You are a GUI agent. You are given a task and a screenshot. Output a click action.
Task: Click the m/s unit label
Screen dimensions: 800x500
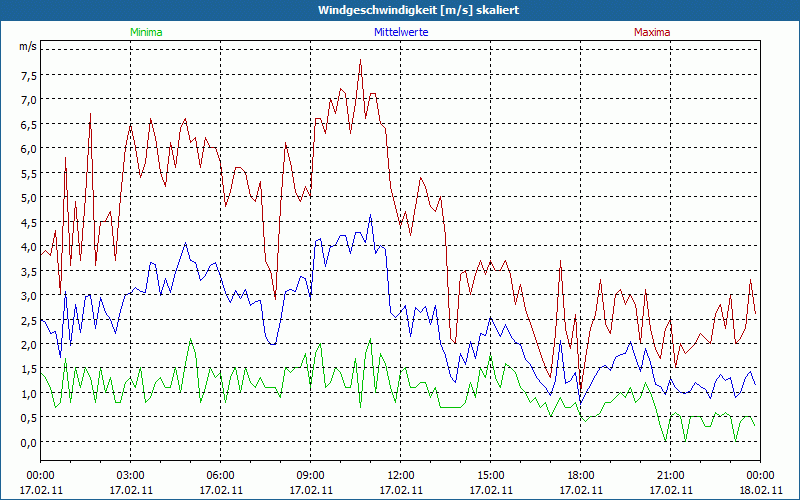point(28,46)
